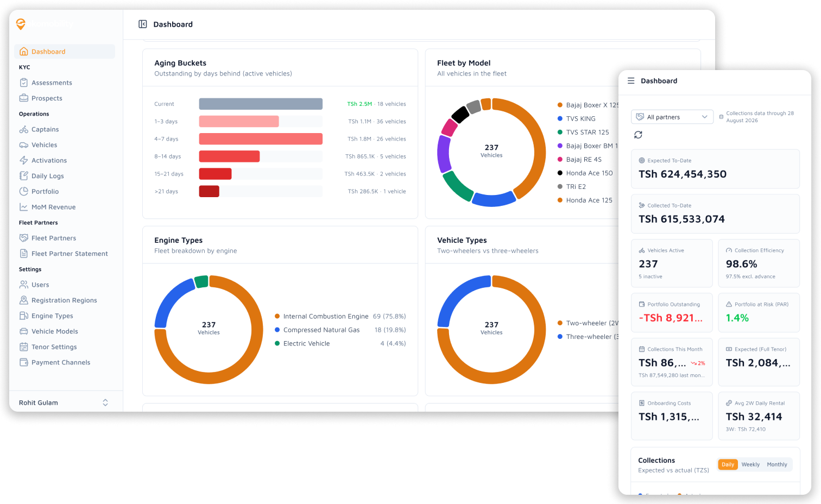Image resolution: width=821 pixels, height=504 pixels.
Task: Click the Engine Types fuel icon
Action: click(24, 316)
